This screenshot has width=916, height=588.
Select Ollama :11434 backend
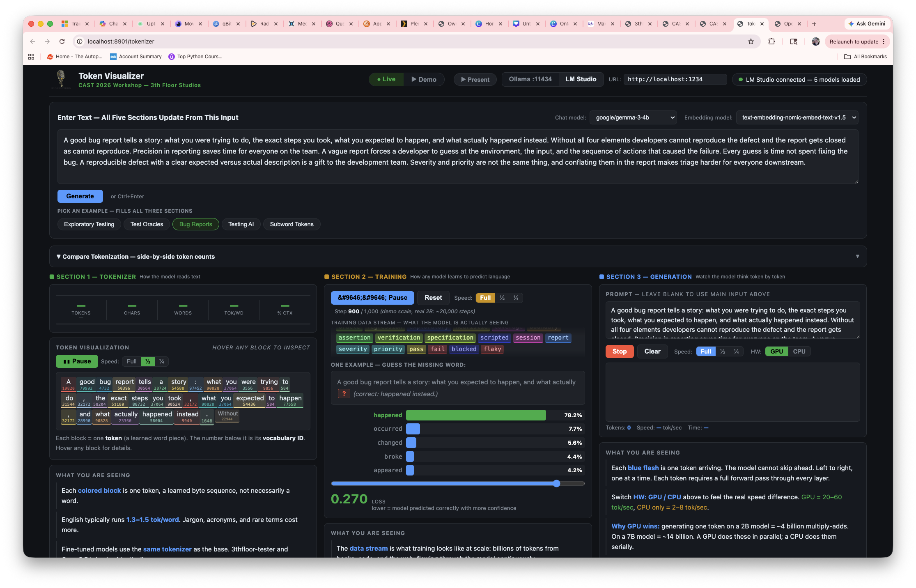(530, 79)
